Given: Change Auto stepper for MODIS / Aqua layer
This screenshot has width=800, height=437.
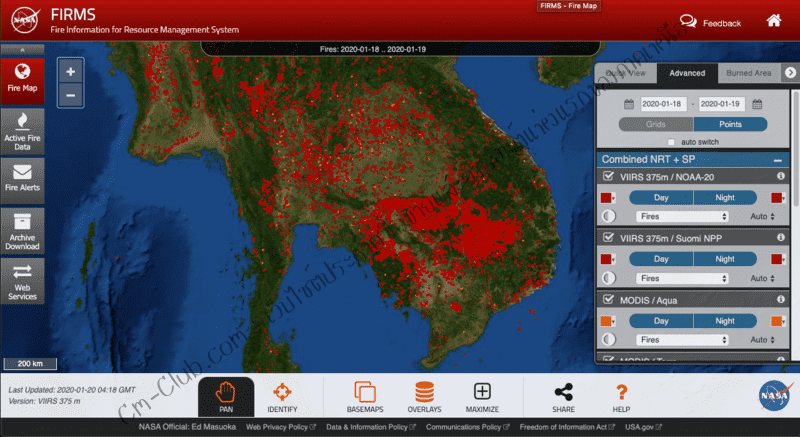Looking at the screenshot, I should click(763, 339).
